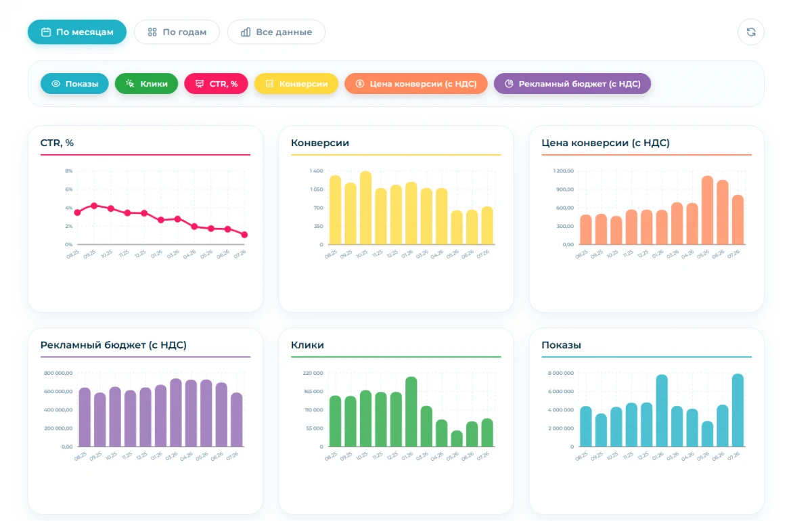The height and width of the screenshot is (521, 812).
Task: Click the 03.26 bar in Рекламный бюджет chart
Action: [x=176, y=413]
